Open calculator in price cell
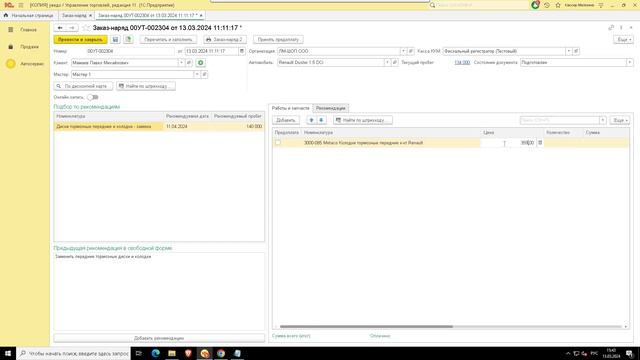The image size is (640, 360). tap(540, 143)
